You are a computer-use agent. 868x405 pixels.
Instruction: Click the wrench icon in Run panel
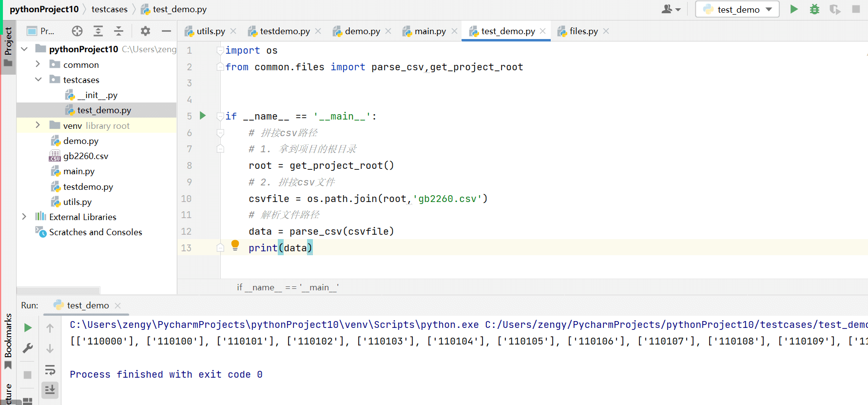(28, 348)
